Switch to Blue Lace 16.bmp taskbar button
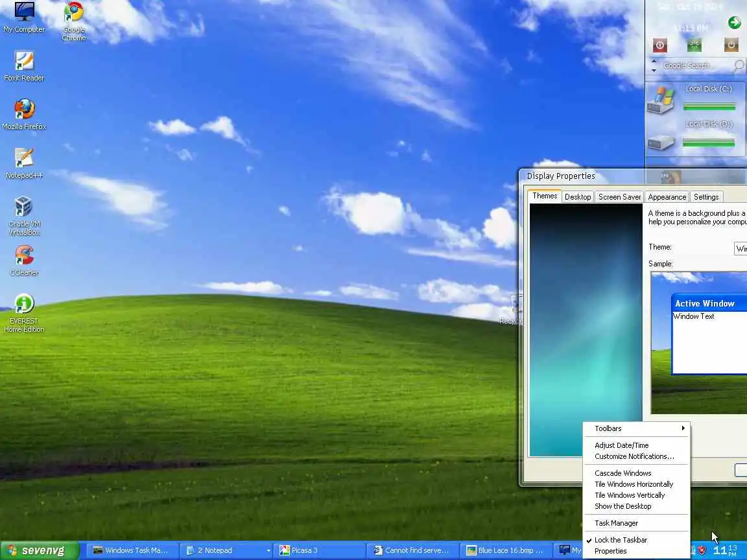Image resolution: width=747 pixels, height=560 pixels. pos(506,550)
